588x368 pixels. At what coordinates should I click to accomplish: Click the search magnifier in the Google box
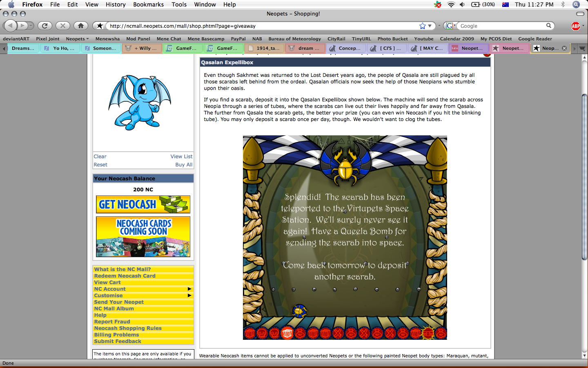(549, 26)
